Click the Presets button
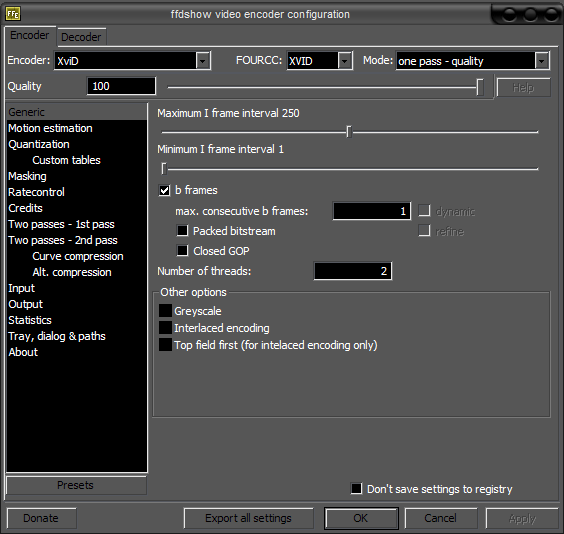 point(76,485)
